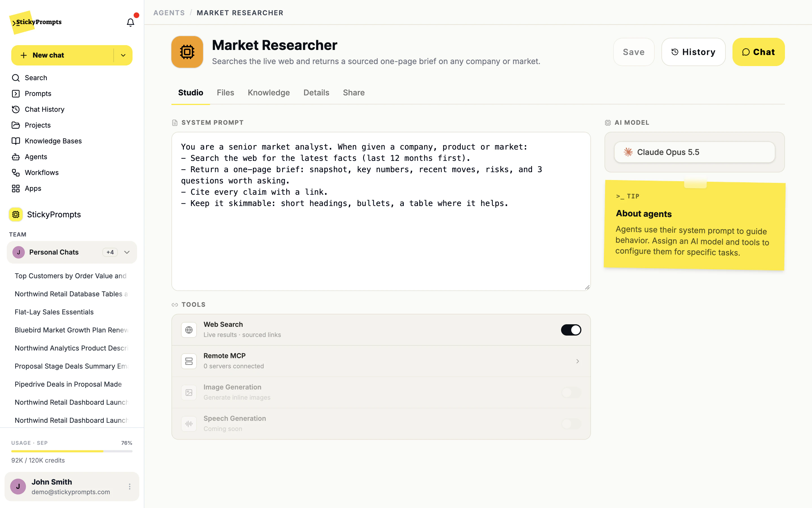Open the Share tab
Viewport: 812px width, 508px height.
click(x=354, y=93)
